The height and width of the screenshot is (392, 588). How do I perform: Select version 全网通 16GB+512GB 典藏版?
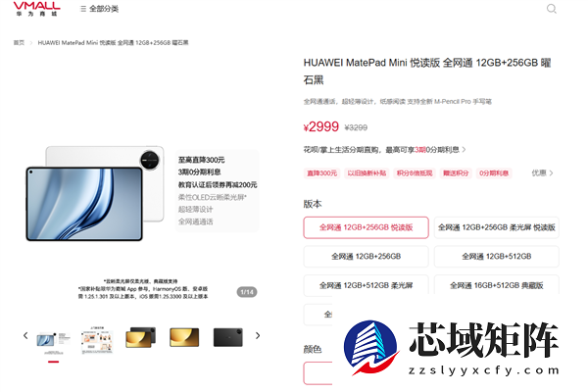[497, 285]
